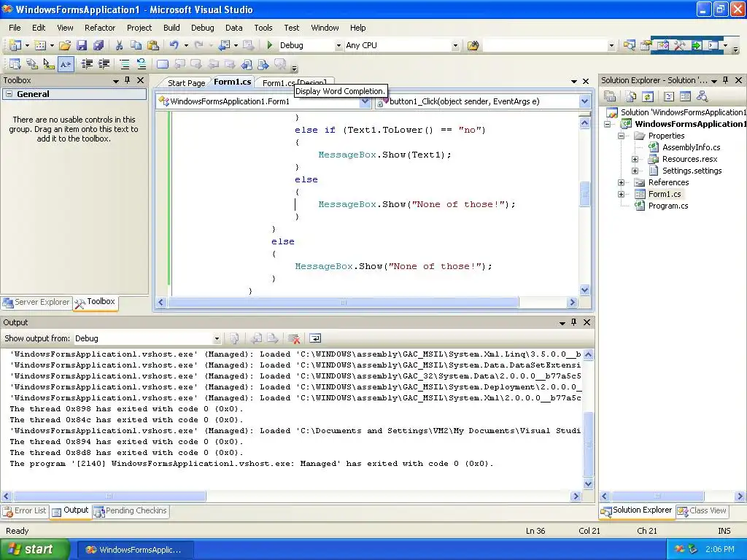
Task: Click the Windows start button
Action: pyautogui.click(x=35, y=549)
